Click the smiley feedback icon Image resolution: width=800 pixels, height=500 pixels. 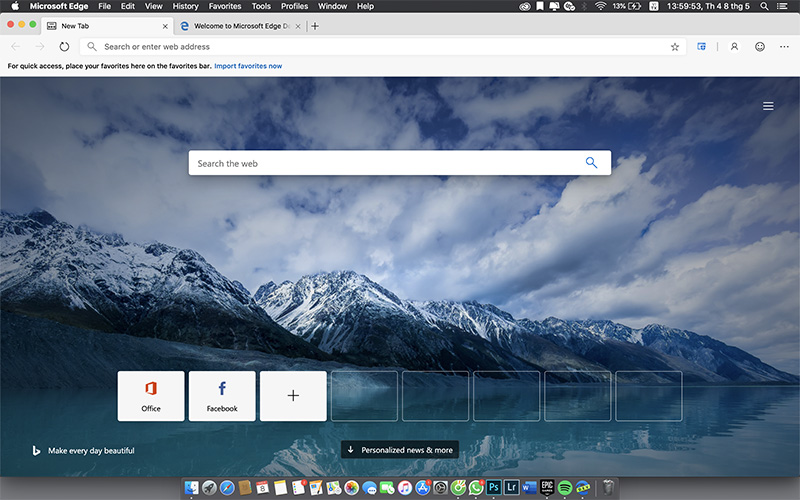[760, 46]
